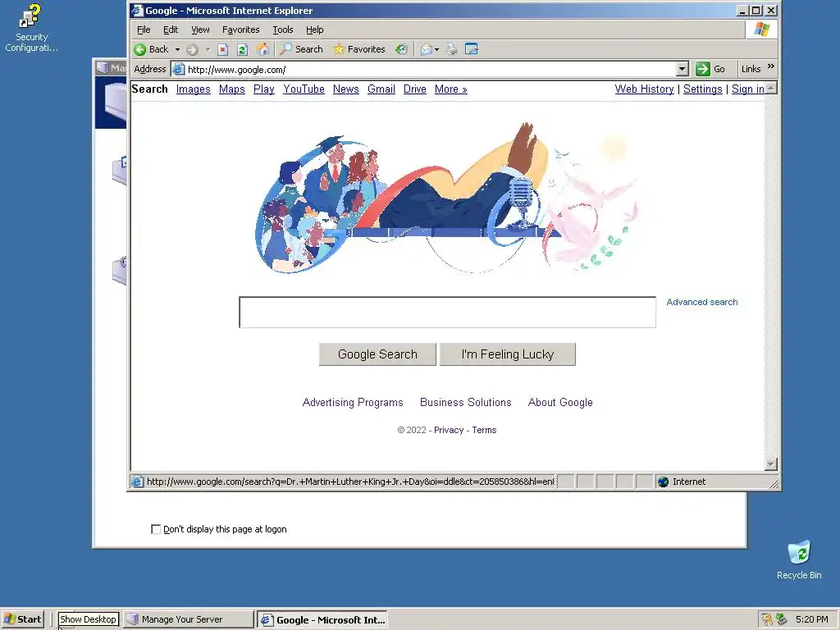The image size is (840, 630).
Task: Switch to Manage Your Server taskbar button
Action: pyautogui.click(x=188, y=619)
